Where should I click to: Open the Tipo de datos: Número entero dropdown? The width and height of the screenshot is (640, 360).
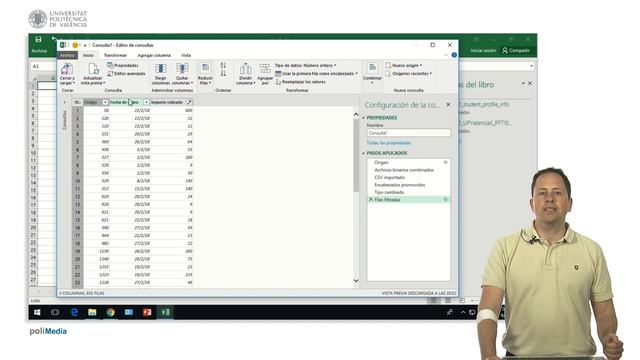[x=305, y=65]
